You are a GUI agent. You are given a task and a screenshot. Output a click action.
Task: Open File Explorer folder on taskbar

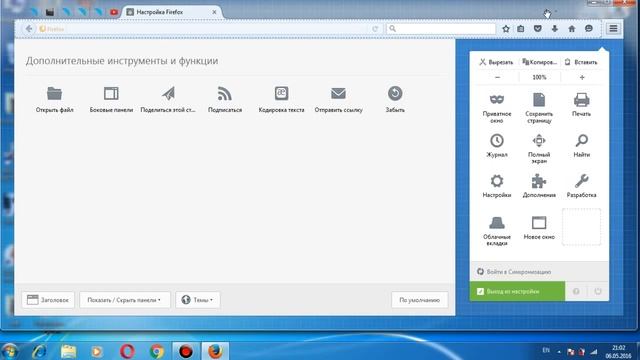pos(68,351)
